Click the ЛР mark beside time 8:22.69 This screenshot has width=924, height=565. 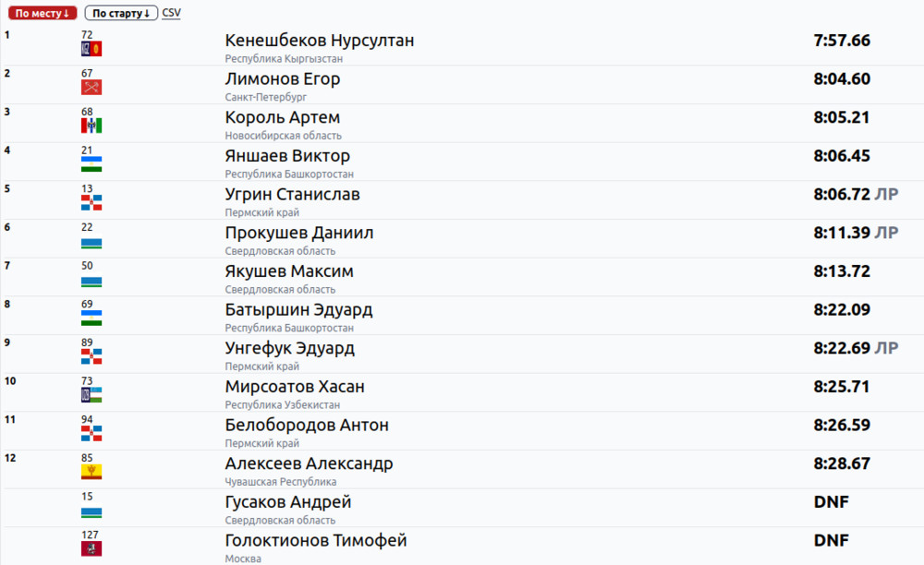(x=887, y=348)
